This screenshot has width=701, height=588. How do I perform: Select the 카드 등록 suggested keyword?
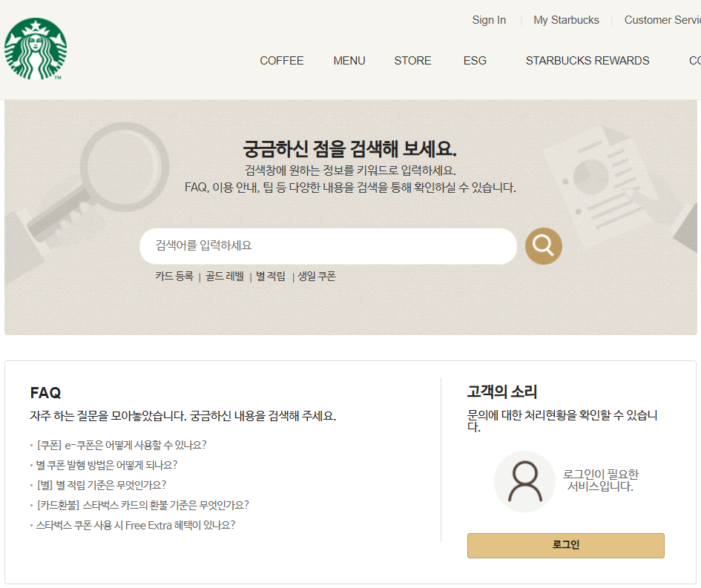click(x=174, y=277)
